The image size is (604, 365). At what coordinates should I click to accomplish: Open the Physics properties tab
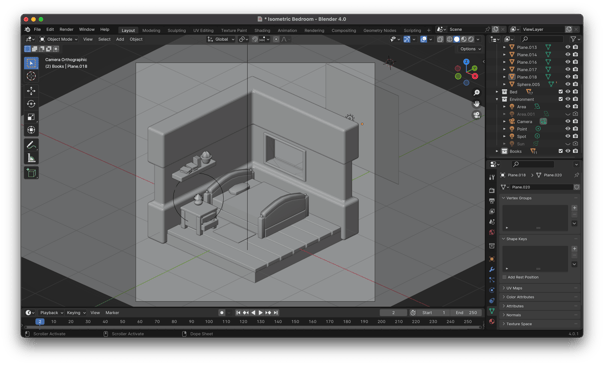tap(492, 290)
